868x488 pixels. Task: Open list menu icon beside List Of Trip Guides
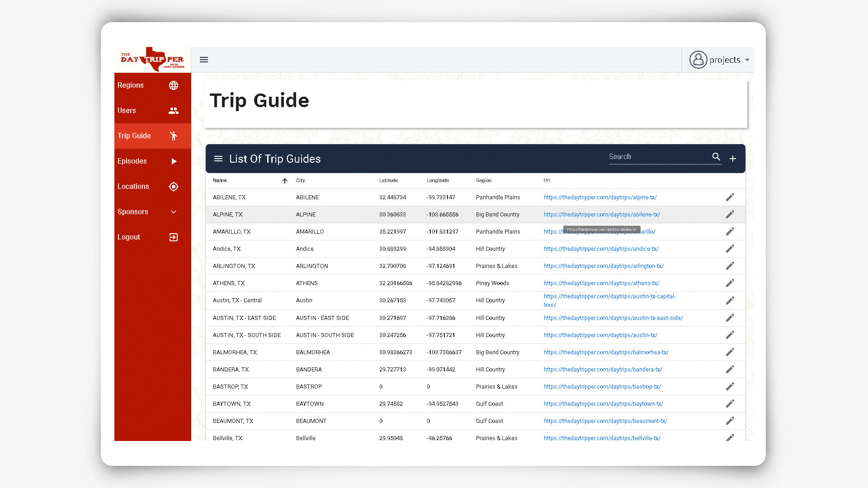[x=218, y=159]
